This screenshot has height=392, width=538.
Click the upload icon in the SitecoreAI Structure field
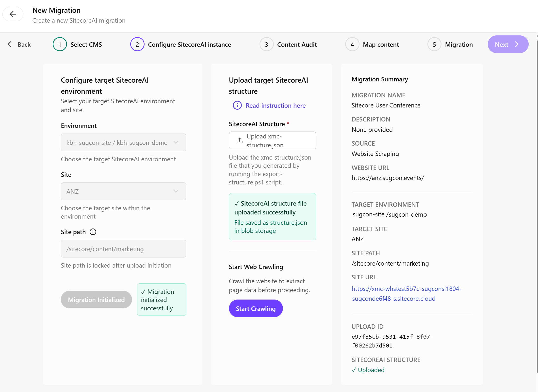pyautogui.click(x=239, y=141)
